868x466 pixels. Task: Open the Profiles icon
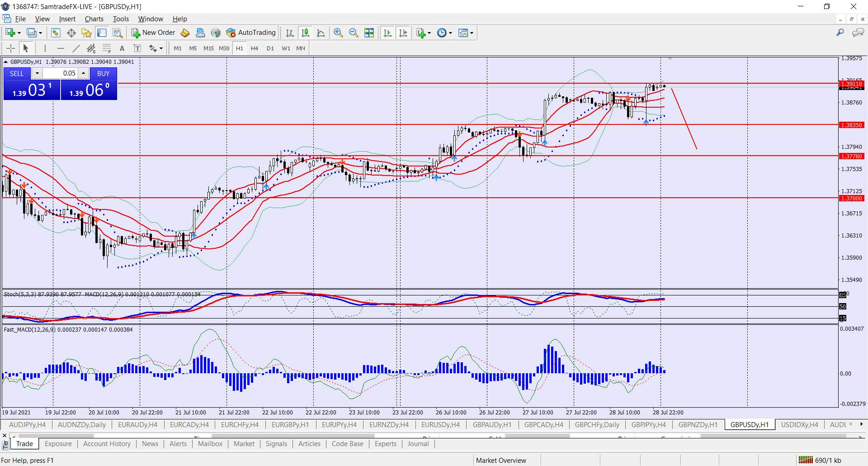[31, 33]
